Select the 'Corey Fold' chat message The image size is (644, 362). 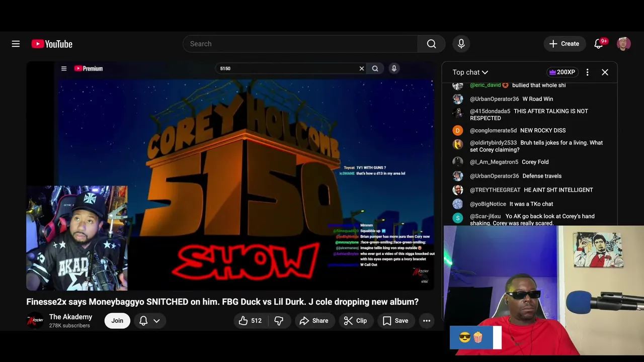pyautogui.click(x=535, y=162)
